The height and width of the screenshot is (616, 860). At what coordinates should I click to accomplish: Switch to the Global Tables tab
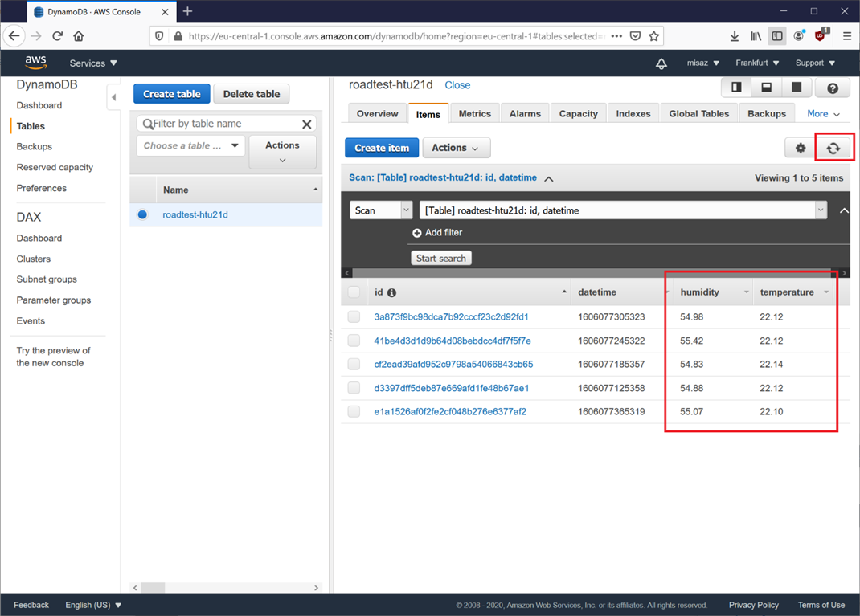click(x=698, y=114)
